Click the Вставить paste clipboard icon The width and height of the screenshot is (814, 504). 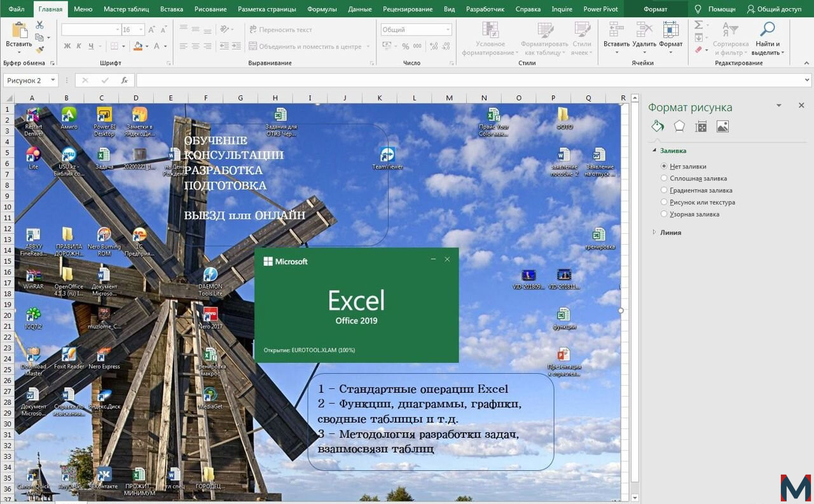[x=19, y=30]
